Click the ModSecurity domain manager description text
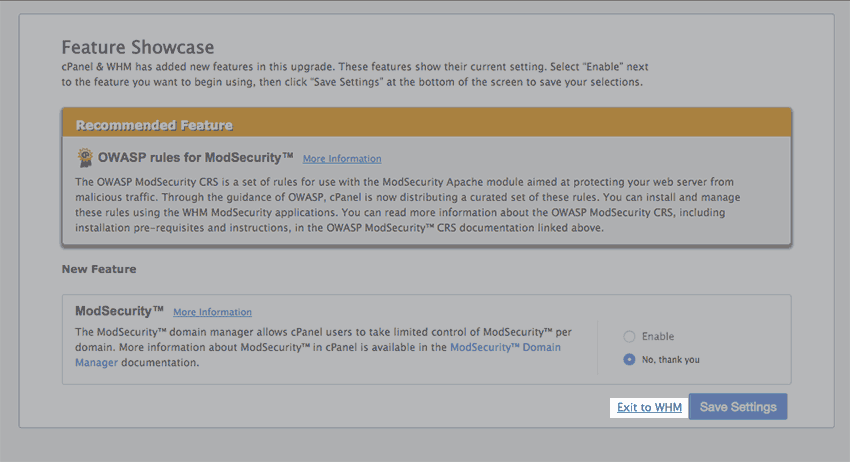 click(323, 347)
